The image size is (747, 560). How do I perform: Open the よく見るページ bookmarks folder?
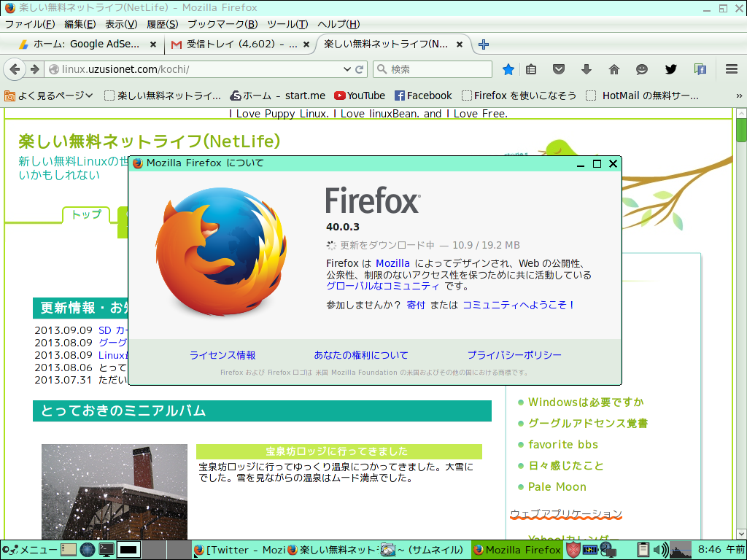tap(48, 96)
